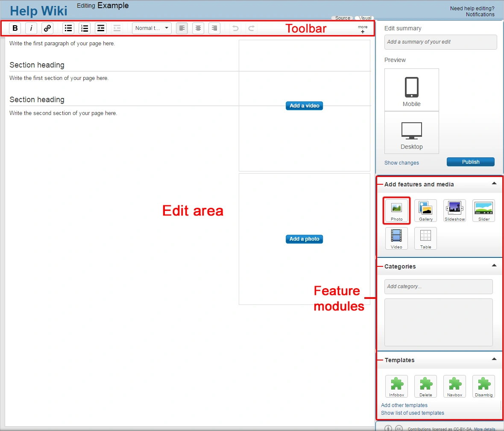This screenshot has height=431, width=504.
Task: Add a Gallery from the features panel
Action: (x=425, y=211)
